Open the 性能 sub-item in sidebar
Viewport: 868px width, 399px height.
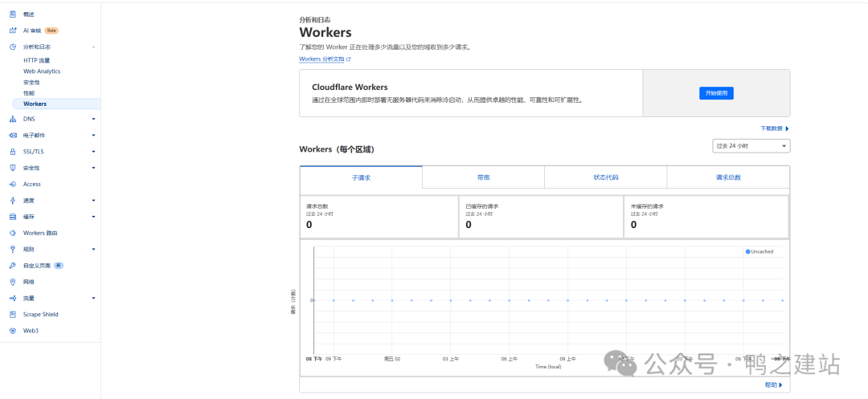(x=29, y=93)
